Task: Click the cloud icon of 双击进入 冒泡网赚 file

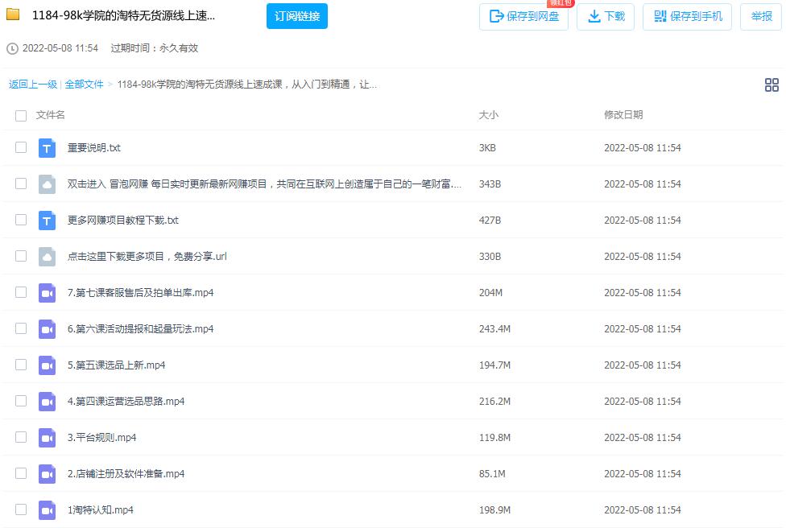Action: [48, 184]
